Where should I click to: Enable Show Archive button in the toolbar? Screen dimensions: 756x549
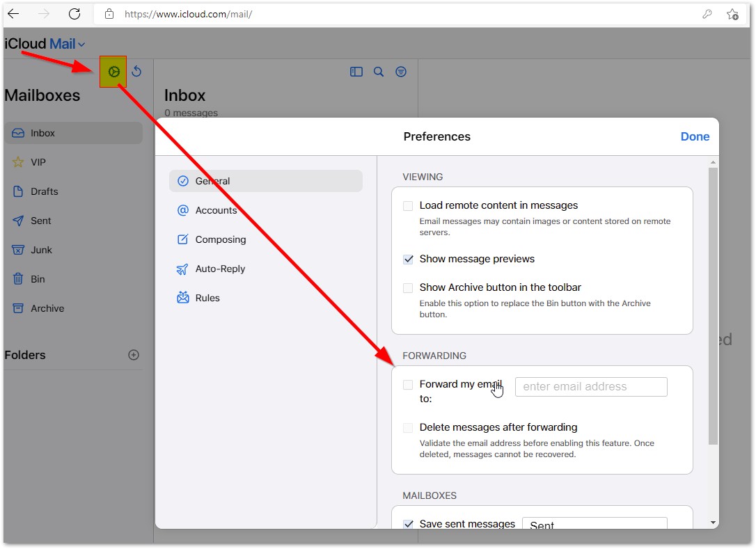click(x=408, y=288)
